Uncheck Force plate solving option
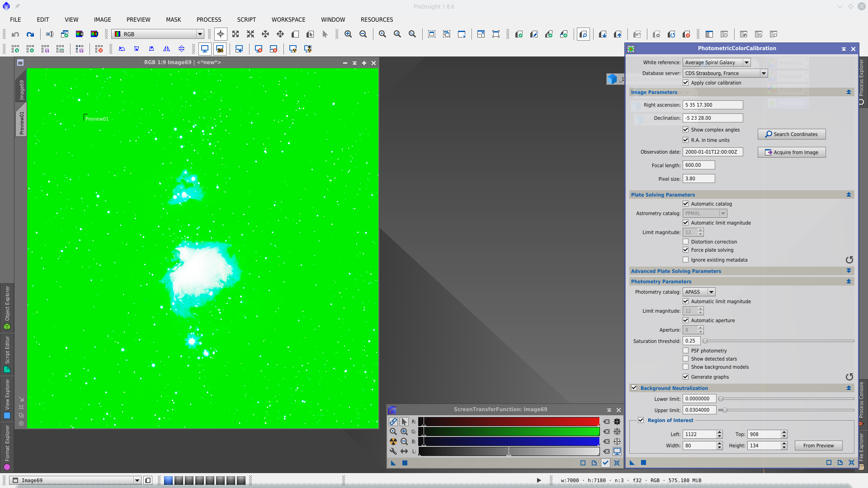 pyautogui.click(x=686, y=250)
